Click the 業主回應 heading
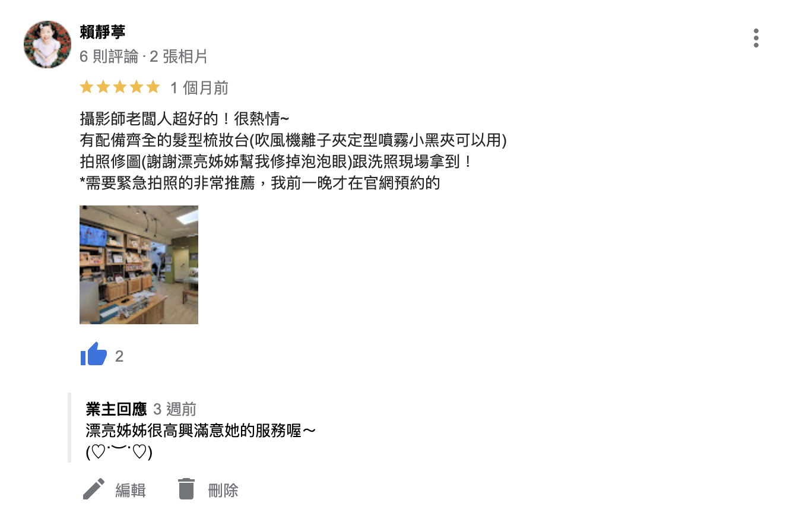Viewport: 812px width, 522px height. [x=116, y=409]
